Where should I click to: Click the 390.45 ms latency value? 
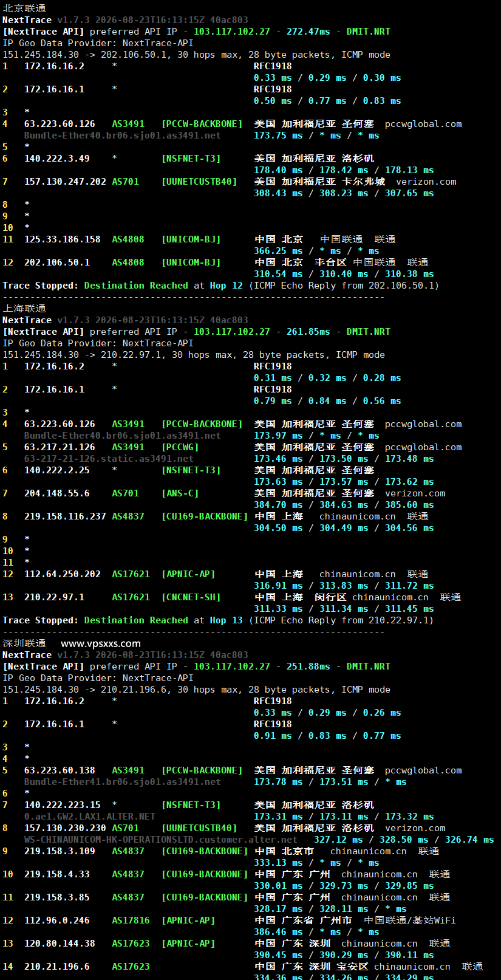tap(278, 955)
